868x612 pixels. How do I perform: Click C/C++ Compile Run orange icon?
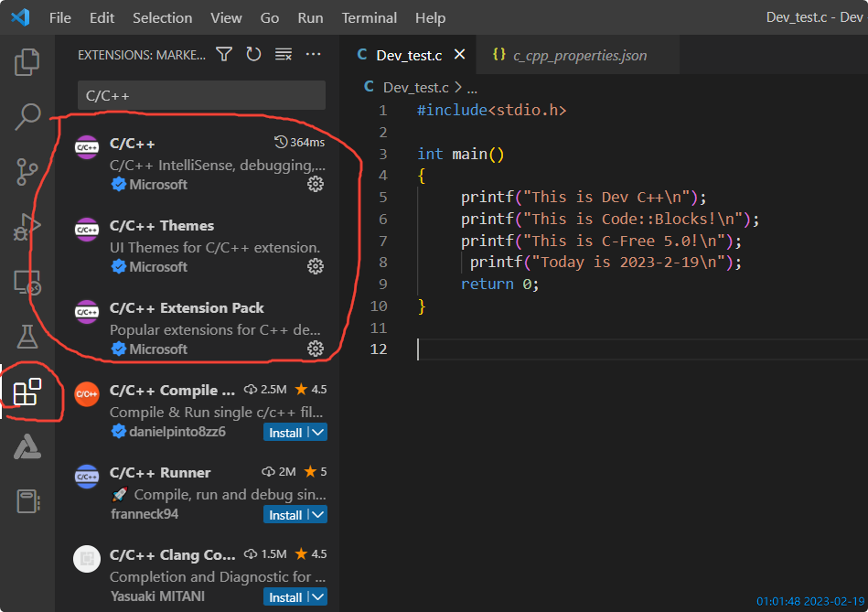click(x=87, y=394)
